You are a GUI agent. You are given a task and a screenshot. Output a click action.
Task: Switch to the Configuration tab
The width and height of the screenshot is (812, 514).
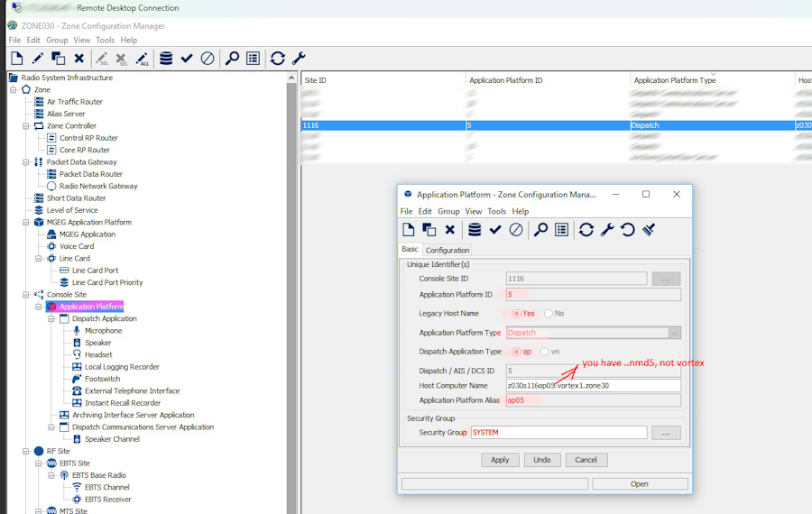point(448,250)
